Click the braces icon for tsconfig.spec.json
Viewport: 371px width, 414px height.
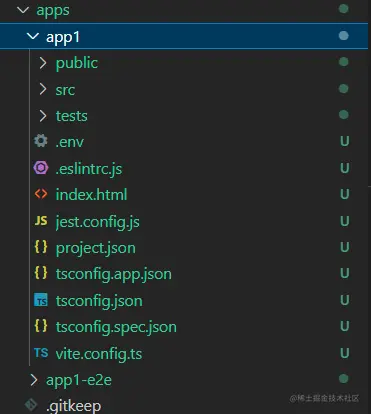click(41, 326)
